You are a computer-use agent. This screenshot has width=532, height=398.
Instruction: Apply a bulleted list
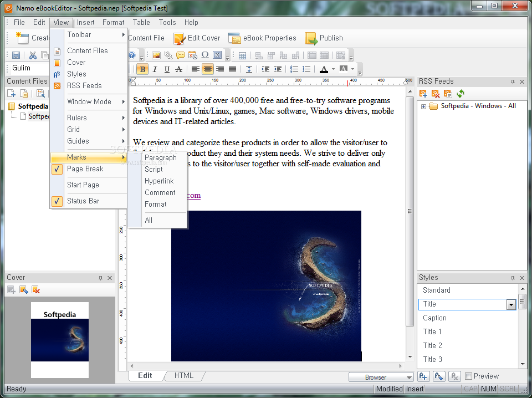point(306,69)
